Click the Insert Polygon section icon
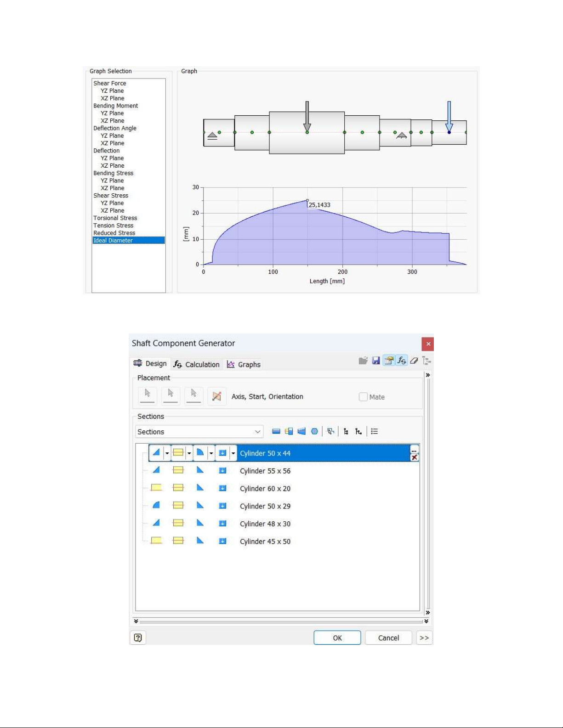Viewport: 563px width, 728px height. (314, 431)
